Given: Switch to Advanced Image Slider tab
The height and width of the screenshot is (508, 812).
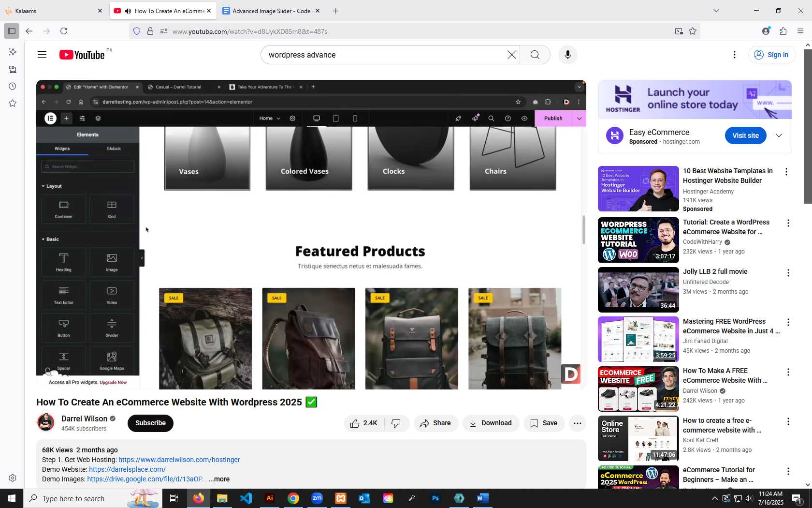Looking at the screenshot, I should [271, 11].
